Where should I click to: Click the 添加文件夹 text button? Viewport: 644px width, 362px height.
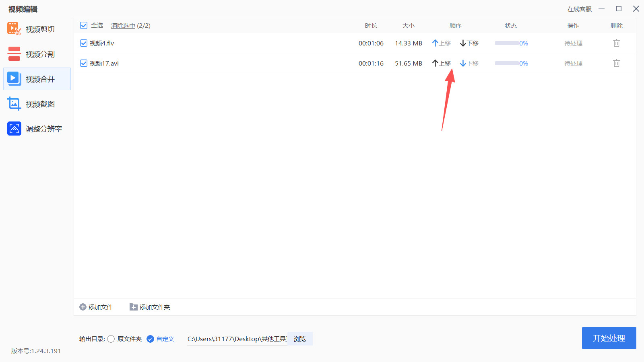tap(155, 307)
